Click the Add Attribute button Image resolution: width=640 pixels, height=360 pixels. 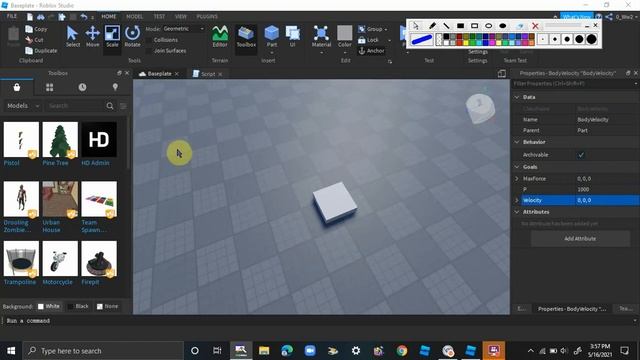pos(580,238)
